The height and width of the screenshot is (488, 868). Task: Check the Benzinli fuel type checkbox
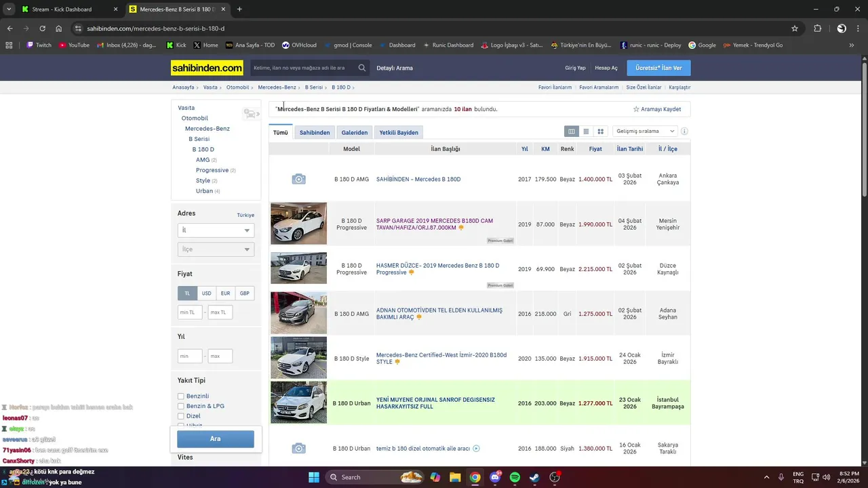[181, 396]
